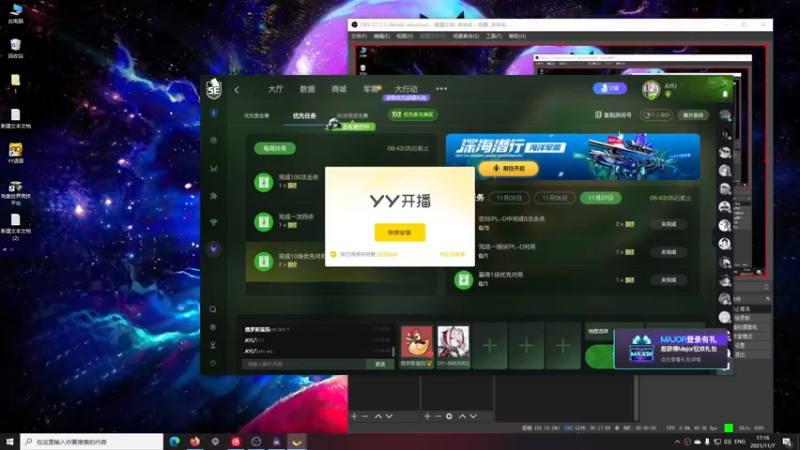The width and height of the screenshot is (800, 450).
Task: Toggle the 个人躲好 switch pill
Action: coord(657,115)
